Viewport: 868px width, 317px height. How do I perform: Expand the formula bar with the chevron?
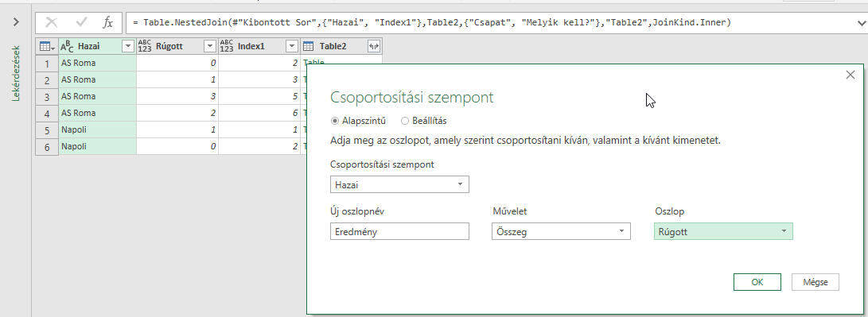859,23
